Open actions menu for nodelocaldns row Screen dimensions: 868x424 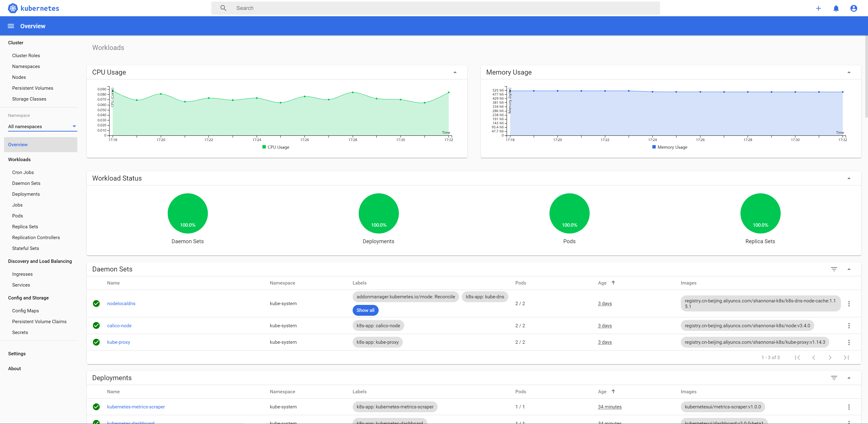click(849, 303)
